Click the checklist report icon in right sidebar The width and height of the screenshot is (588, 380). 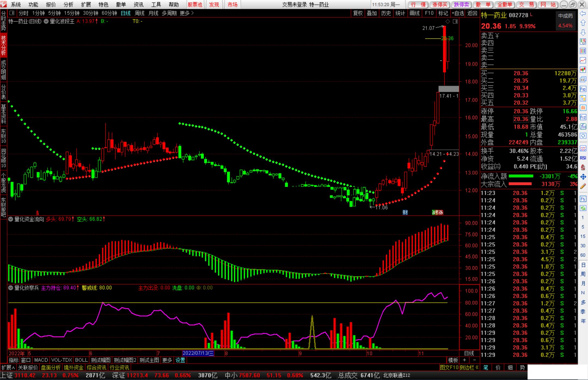(x=583, y=42)
